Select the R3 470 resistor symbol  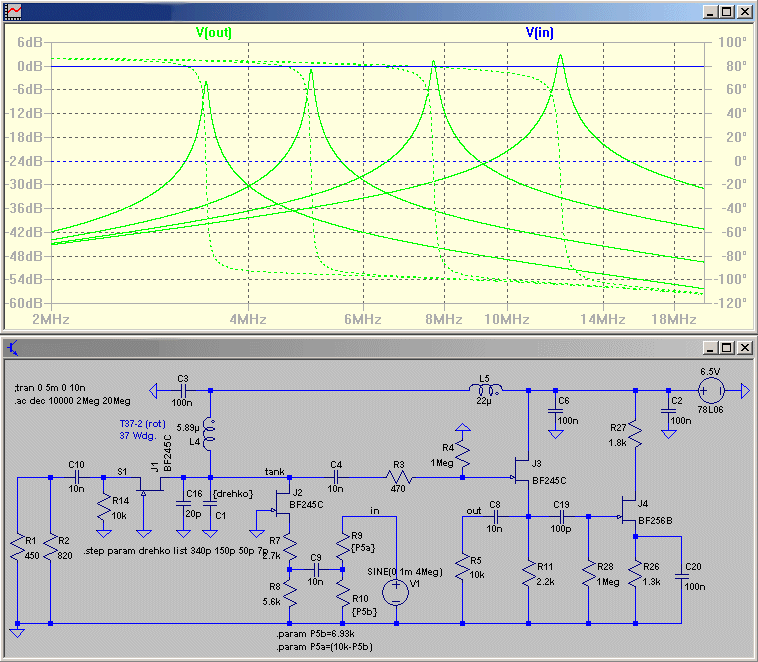[x=399, y=478]
